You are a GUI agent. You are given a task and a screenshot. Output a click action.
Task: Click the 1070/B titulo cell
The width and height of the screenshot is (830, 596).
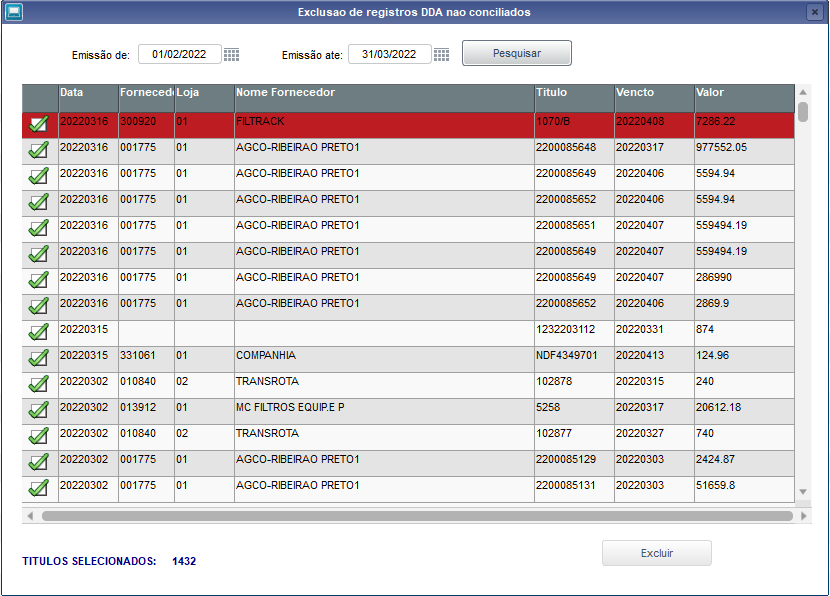574,125
